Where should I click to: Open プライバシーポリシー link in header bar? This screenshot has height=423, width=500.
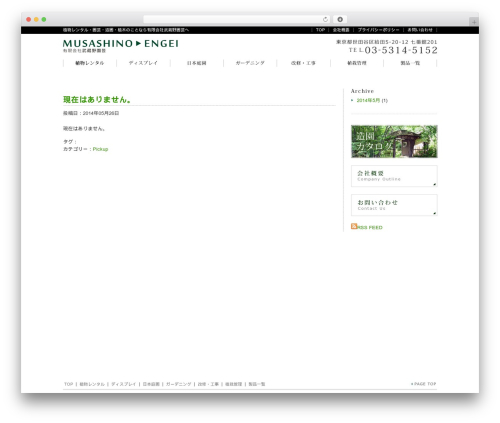[x=378, y=30]
